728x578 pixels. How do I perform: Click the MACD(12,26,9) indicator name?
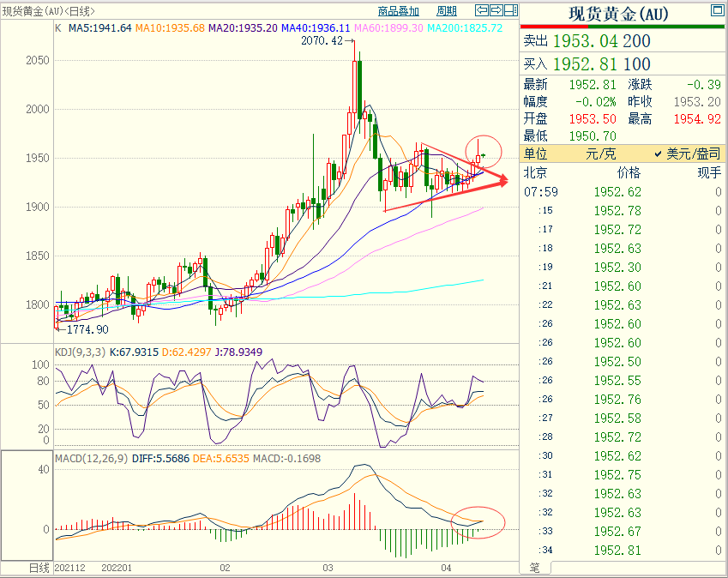pyautogui.click(x=92, y=459)
